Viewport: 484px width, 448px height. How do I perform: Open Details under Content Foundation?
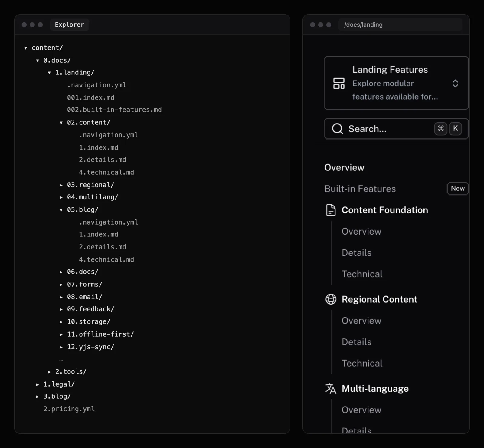click(x=357, y=253)
